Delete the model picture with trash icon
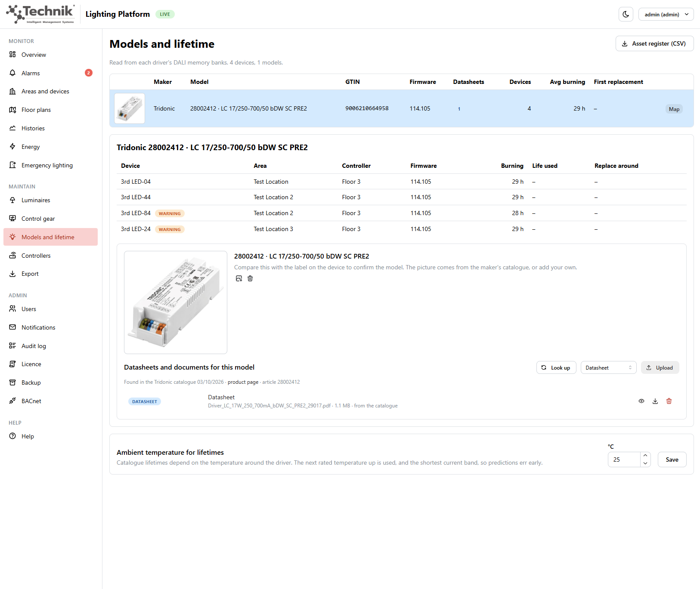Image resolution: width=700 pixels, height=589 pixels. pos(250,278)
